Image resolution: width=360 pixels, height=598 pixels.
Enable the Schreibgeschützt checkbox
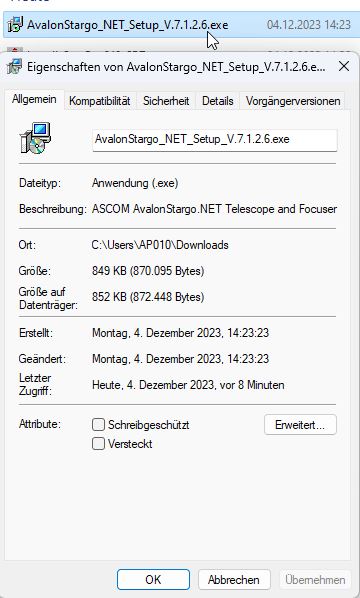(x=98, y=424)
